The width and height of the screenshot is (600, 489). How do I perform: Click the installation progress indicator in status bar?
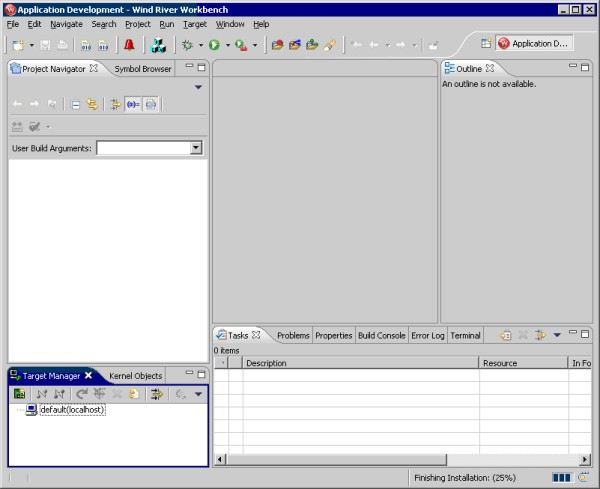[x=562, y=478]
